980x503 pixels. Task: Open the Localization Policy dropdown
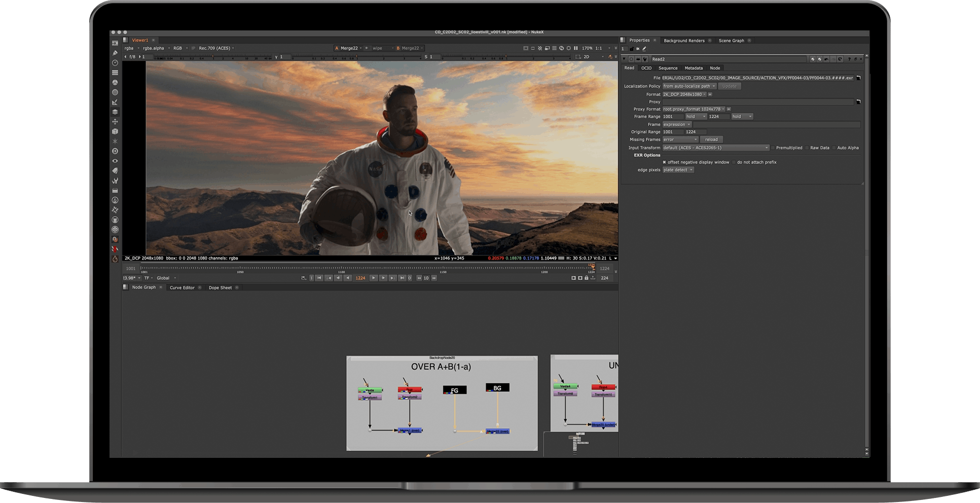point(689,86)
